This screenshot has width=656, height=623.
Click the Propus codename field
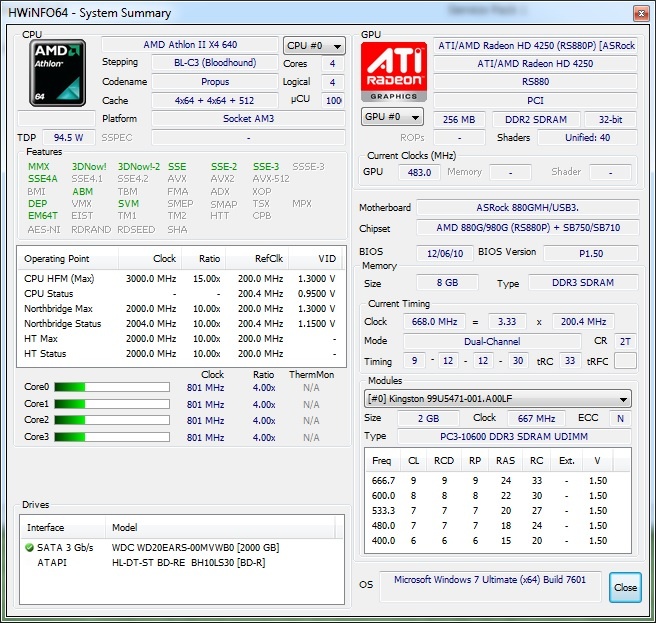215,82
